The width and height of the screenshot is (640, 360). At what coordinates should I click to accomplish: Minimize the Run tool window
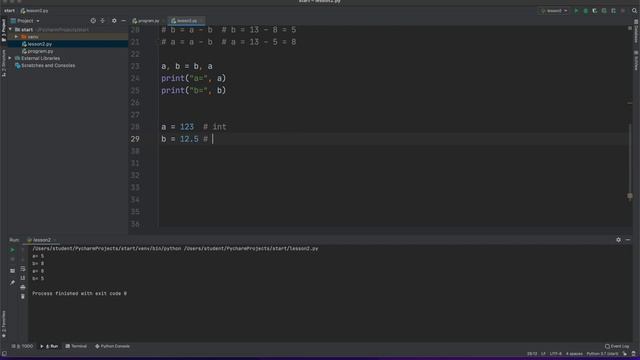628,240
